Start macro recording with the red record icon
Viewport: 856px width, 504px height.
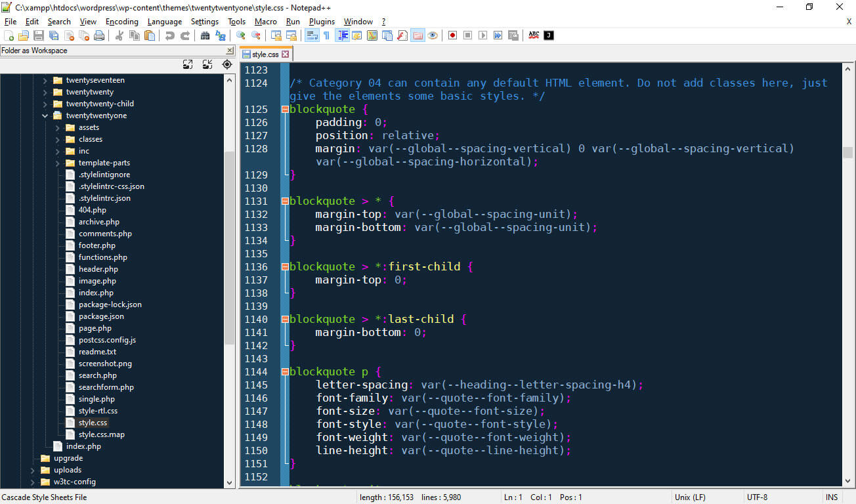[452, 35]
